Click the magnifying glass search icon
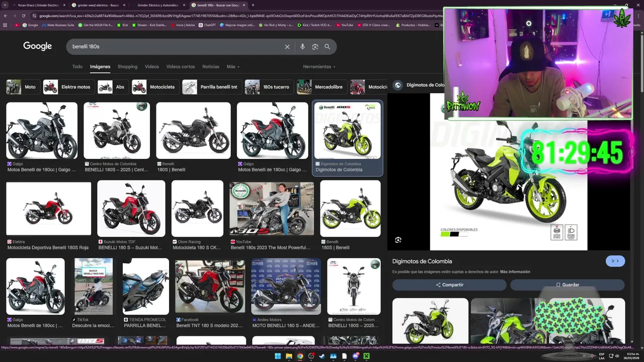 coord(327,47)
